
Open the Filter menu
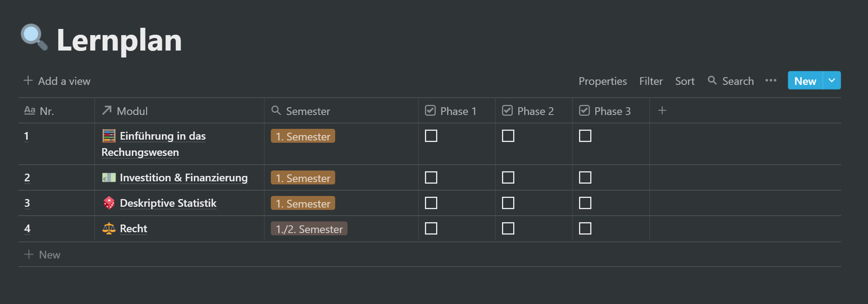[x=651, y=81]
